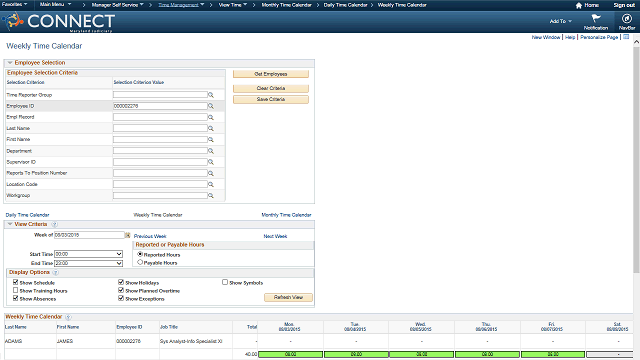The image size is (640, 360).
Task: Click help icon next to View Criteria
Action: click(54, 224)
